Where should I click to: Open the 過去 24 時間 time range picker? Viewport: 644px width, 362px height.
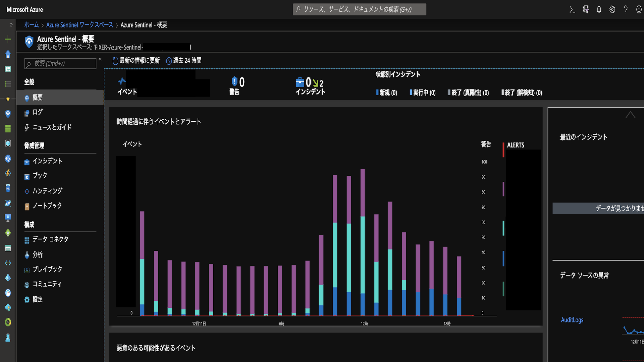point(184,61)
